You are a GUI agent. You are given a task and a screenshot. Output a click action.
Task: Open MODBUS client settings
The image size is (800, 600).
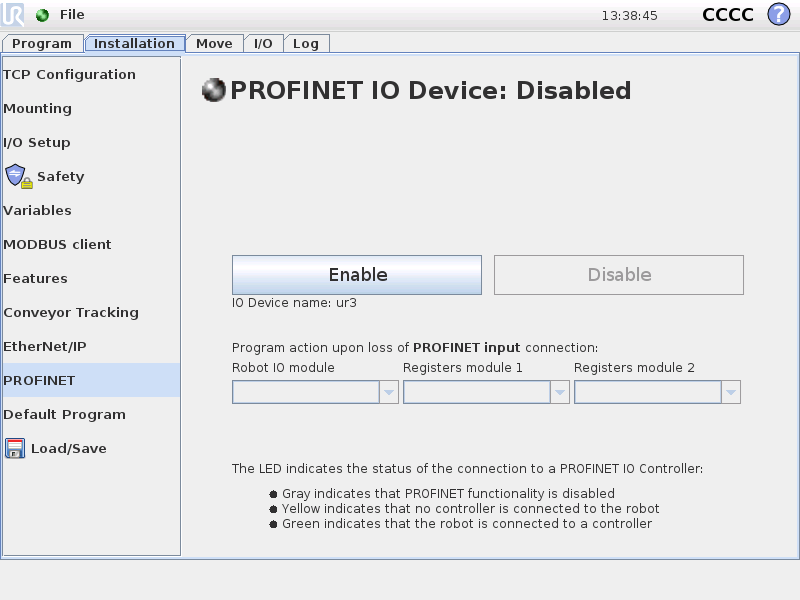[x=91, y=244]
